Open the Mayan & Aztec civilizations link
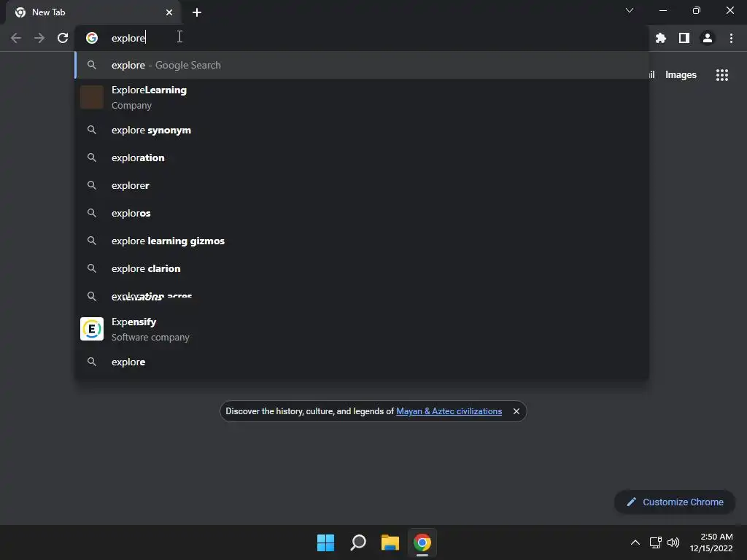Viewport: 747px width, 560px height. pyautogui.click(x=449, y=411)
